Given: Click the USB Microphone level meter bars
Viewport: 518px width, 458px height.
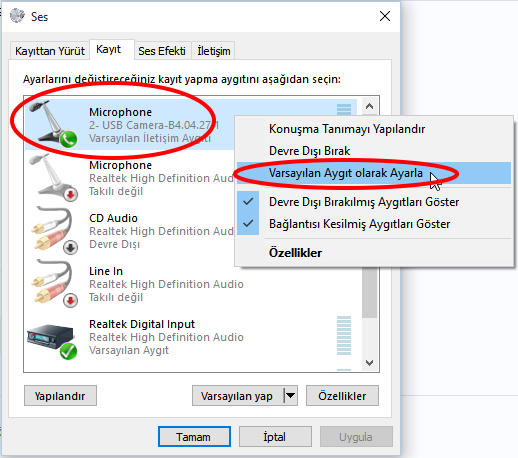Looking at the screenshot, I should pyautogui.click(x=344, y=109).
